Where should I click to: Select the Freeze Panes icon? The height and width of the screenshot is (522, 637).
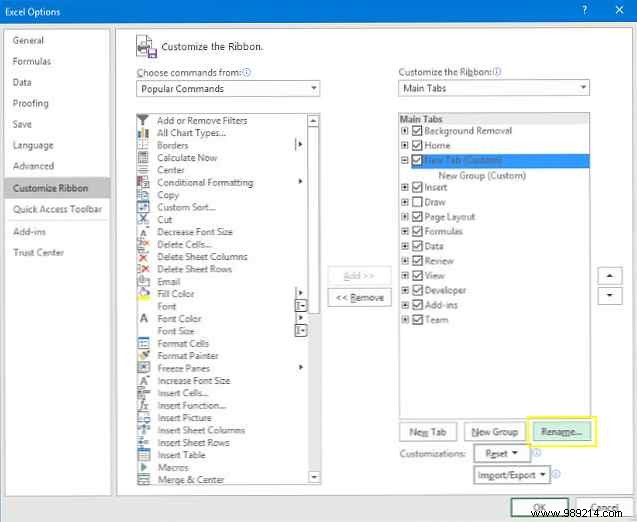(143, 368)
